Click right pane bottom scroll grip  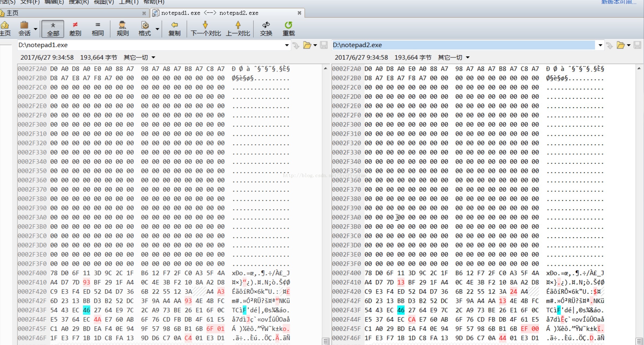pyautogui.click(x=639, y=341)
